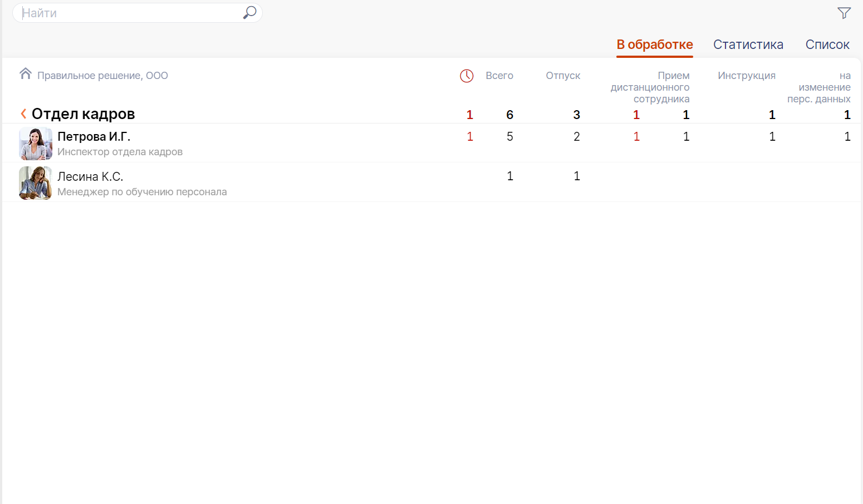Viewport: 863px width, 504px height.
Task: Open Лесина К.С. profile photo
Action: pos(36,183)
